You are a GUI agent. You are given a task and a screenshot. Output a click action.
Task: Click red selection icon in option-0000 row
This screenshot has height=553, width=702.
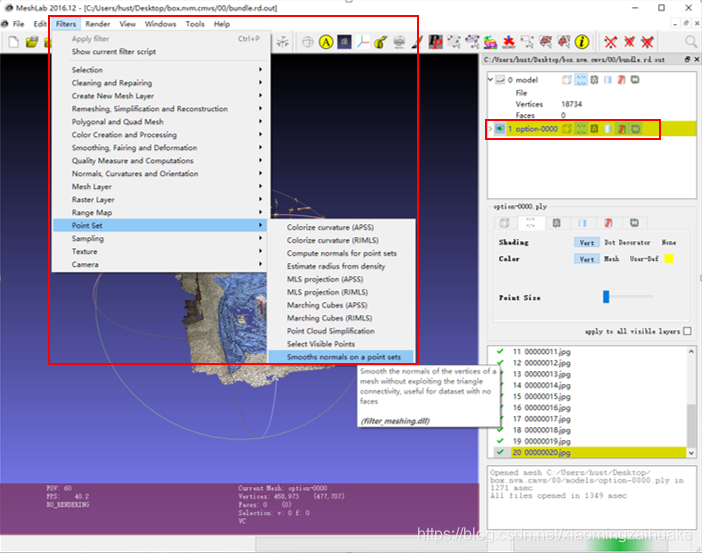pos(621,129)
